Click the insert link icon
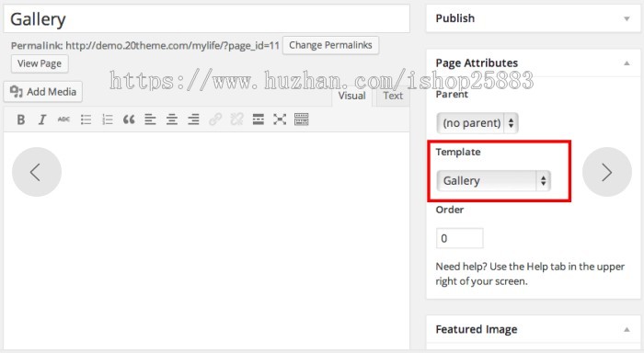Viewport: 644px width, 353px height. 215,120
